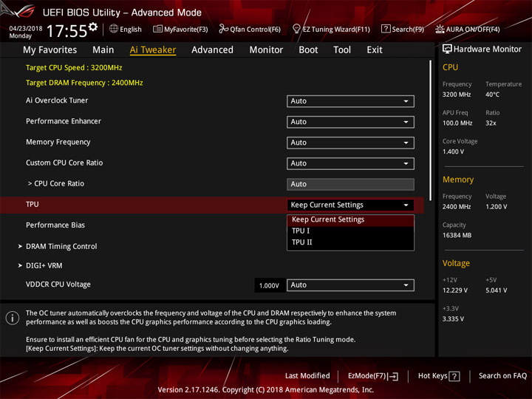
Task: Click the CPU Core Ratio Auto field
Action: click(x=350, y=184)
